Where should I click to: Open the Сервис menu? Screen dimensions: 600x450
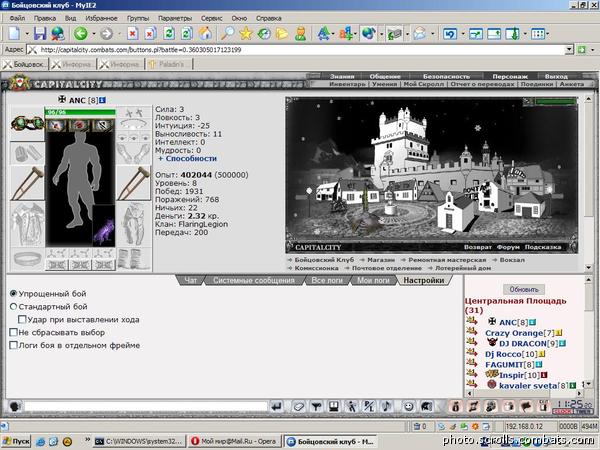[x=211, y=18]
